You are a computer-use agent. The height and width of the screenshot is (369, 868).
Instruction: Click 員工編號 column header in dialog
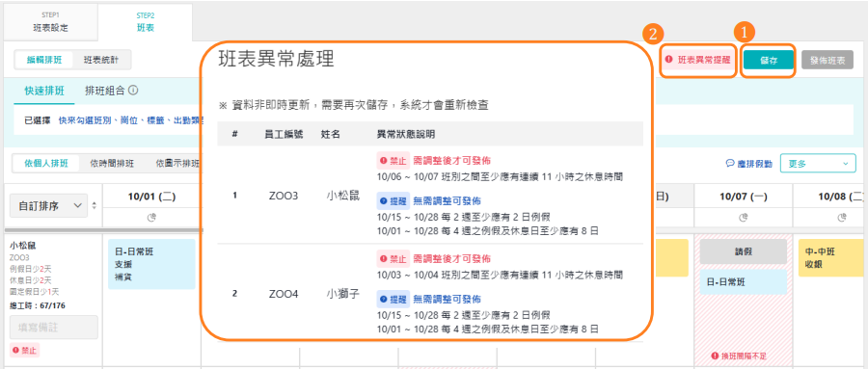[284, 134]
